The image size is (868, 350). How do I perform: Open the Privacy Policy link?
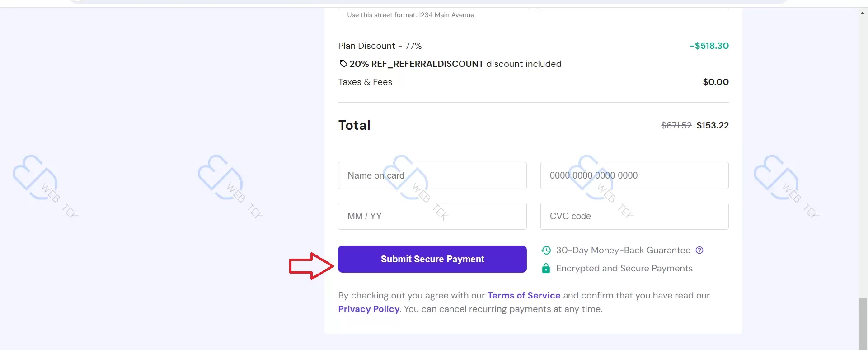pos(369,309)
